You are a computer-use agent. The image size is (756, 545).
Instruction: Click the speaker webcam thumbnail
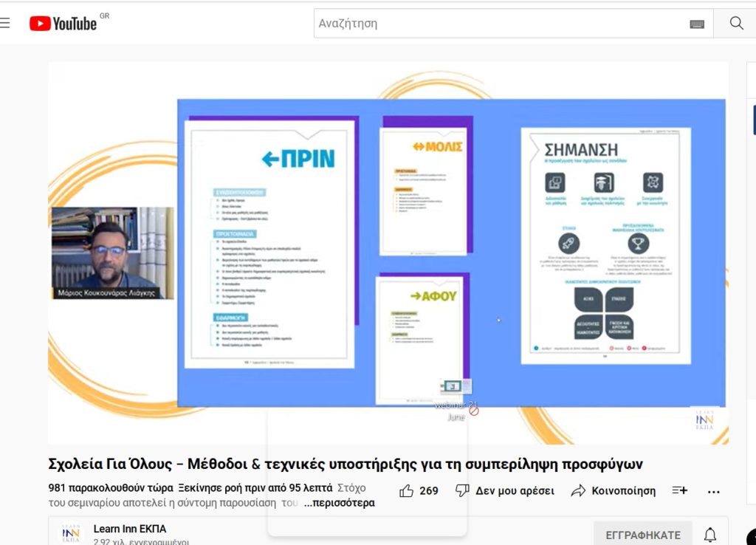pyautogui.click(x=112, y=253)
